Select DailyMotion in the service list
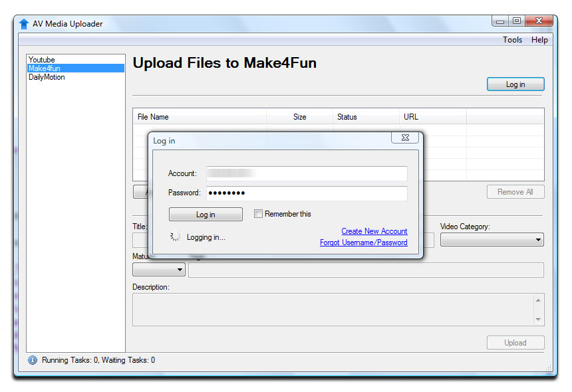572x392 pixels. pyautogui.click(x=76, y=77)
